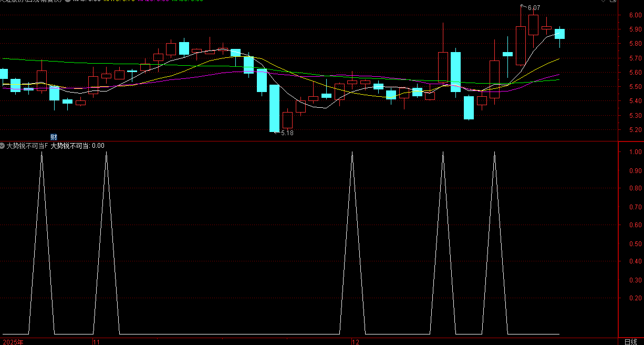644x345 pixels.
Task: Click the 0.60 indicator axis value
Action: [636, 225]
